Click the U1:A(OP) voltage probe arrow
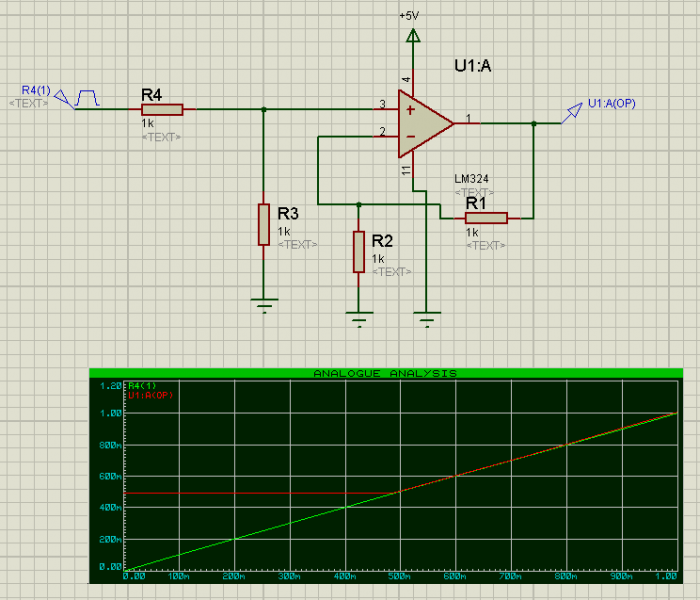The height and width of the screenshot is (600, 700). [573, 111]
